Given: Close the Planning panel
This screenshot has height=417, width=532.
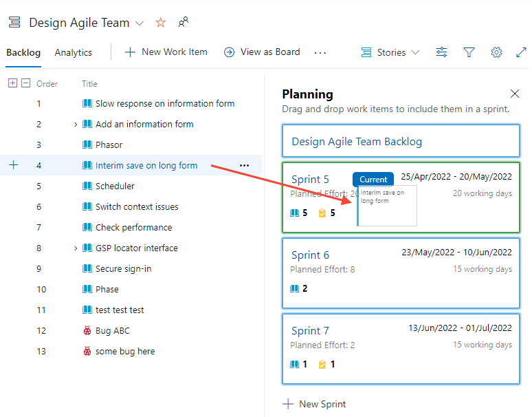Looking at the screenshot, I should pyautogui.click(x=515, y=94).
